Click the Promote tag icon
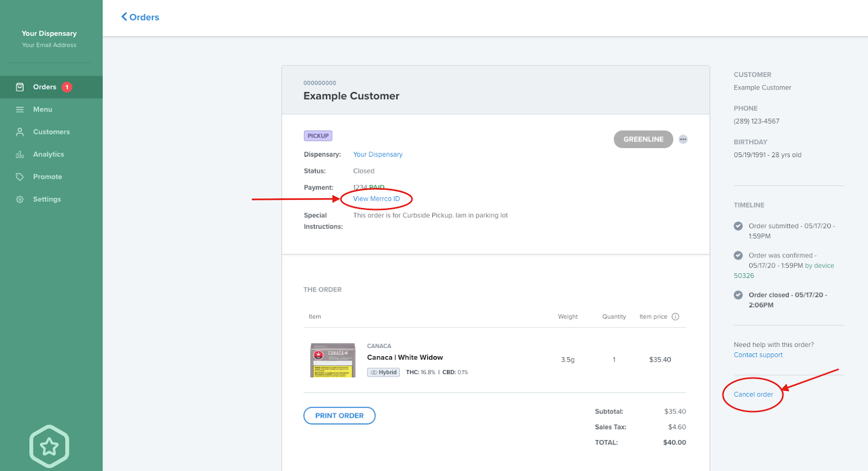 pyautogui.click(x=20, y=177)
